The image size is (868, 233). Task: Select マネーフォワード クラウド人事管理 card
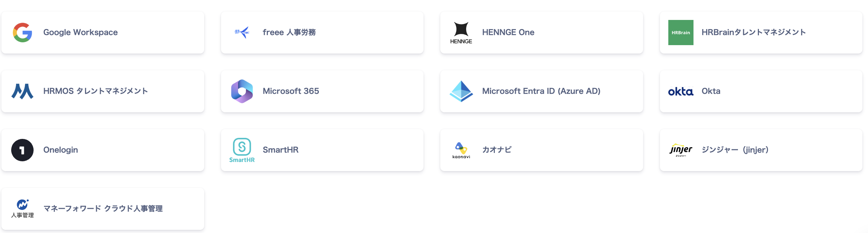(103, 209)
